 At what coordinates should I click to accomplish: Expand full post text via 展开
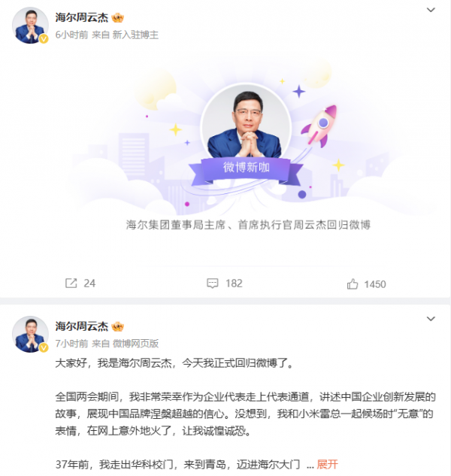coord(327,464)
